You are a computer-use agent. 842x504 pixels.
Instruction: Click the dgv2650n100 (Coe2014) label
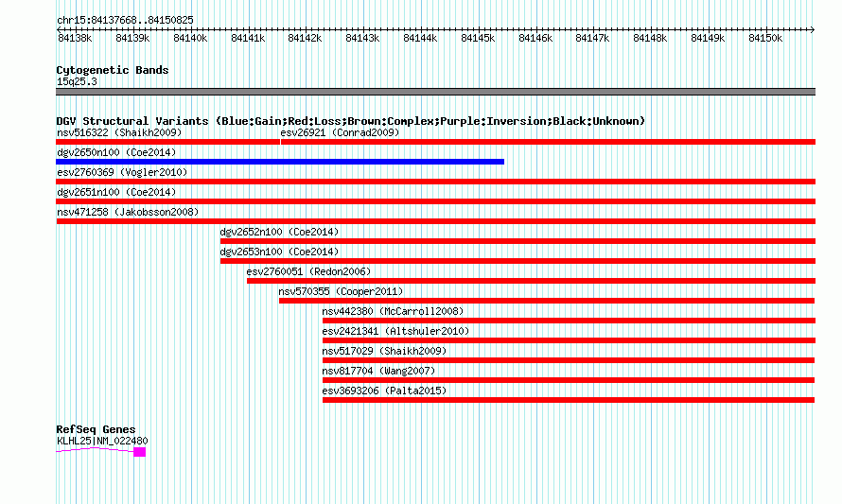[116, 152]
